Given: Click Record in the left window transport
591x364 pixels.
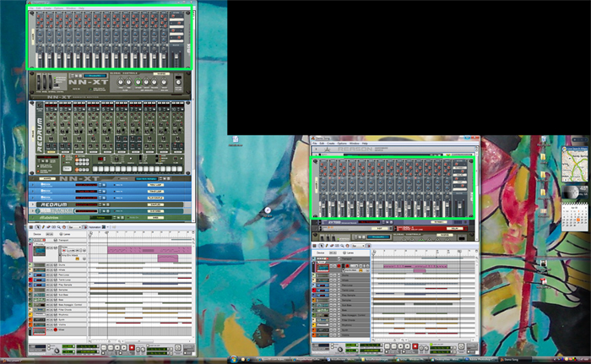Looking at the screenshot, I should point(132,347).
